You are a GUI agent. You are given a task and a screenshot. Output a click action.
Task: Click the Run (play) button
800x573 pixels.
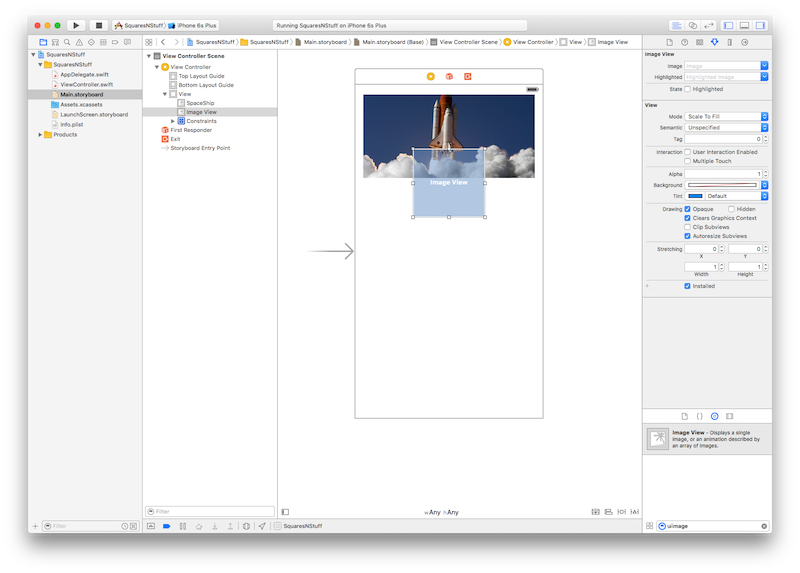click(x=76, y=25)
